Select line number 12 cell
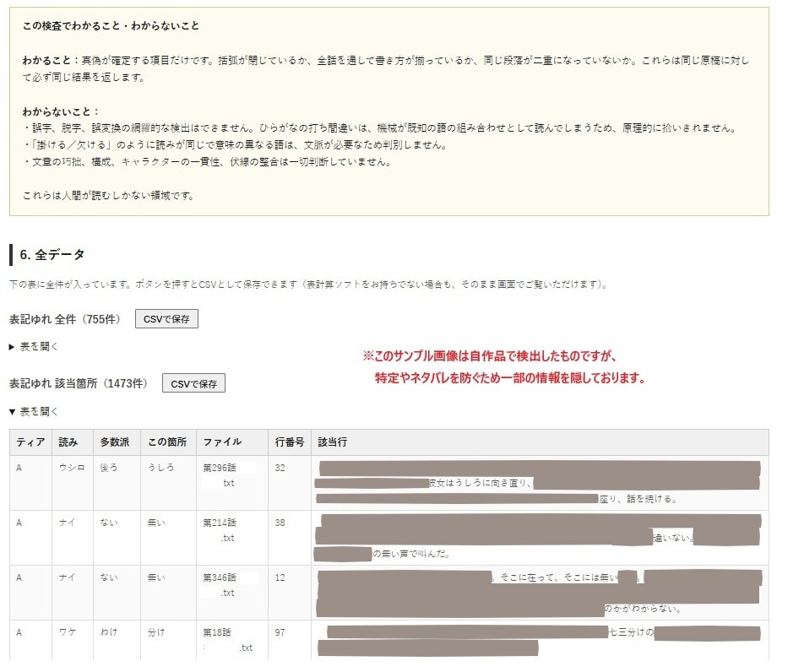The height and width of the screenshot is (672, 804). point(290,593)
